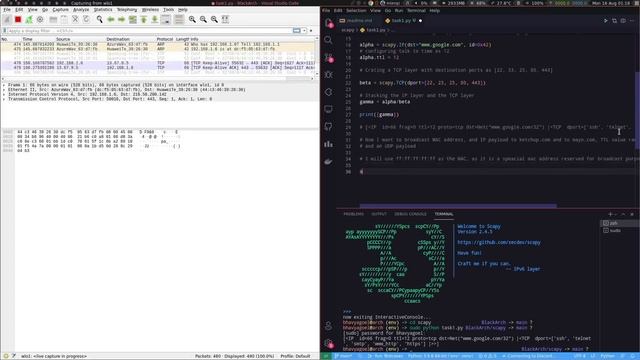This screenshot has width=640, height=360.
Task: Expand Internet Protocol Version 4 detail row
Action: pyautogui.click(x=4, y=94)
